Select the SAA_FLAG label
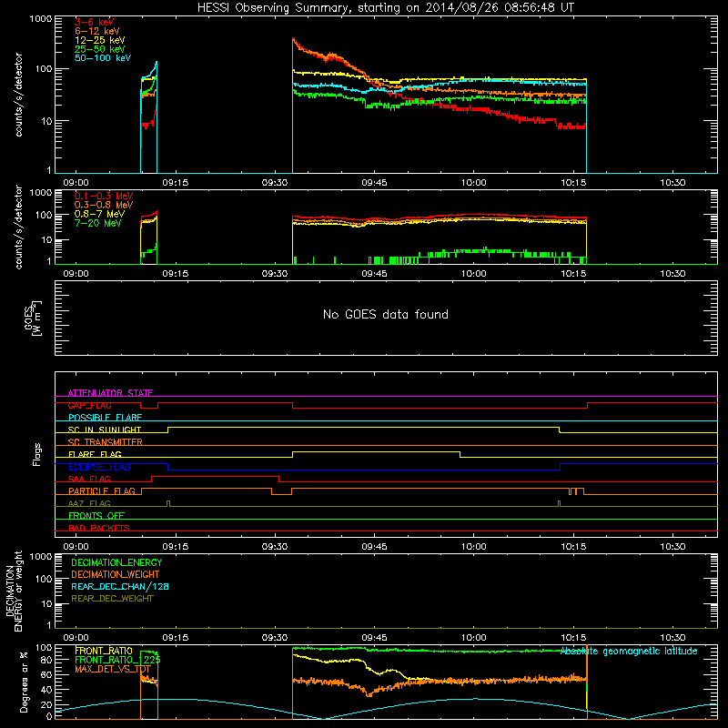This screenshot has height=728, width=728. click(x=89, y=479)
